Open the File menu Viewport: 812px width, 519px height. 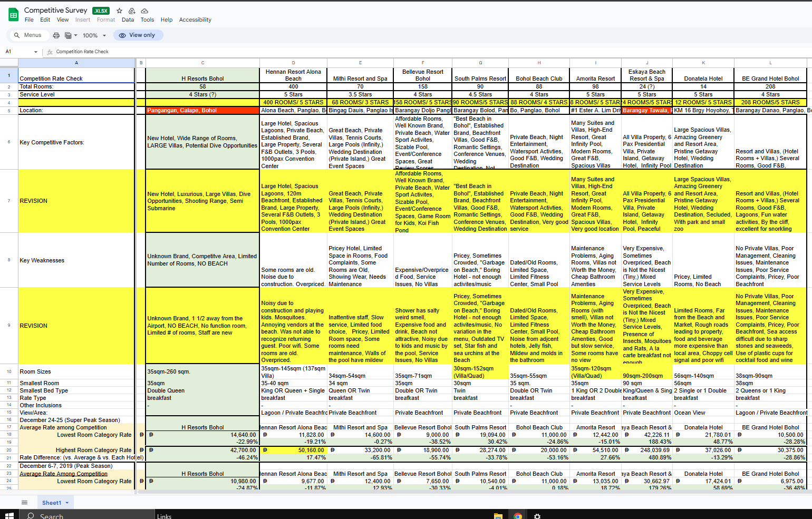click(x=29, y=20)
